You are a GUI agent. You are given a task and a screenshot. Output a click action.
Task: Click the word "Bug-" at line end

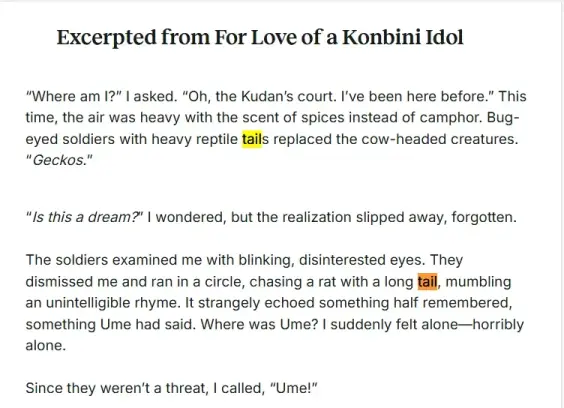tap(503, 118)
